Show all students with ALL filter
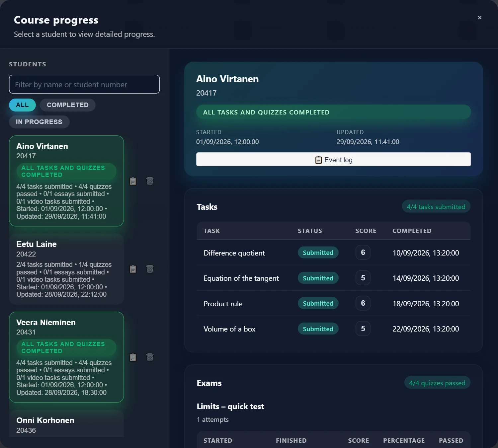This screenshot has height=448, width=498. coord(22,105)
